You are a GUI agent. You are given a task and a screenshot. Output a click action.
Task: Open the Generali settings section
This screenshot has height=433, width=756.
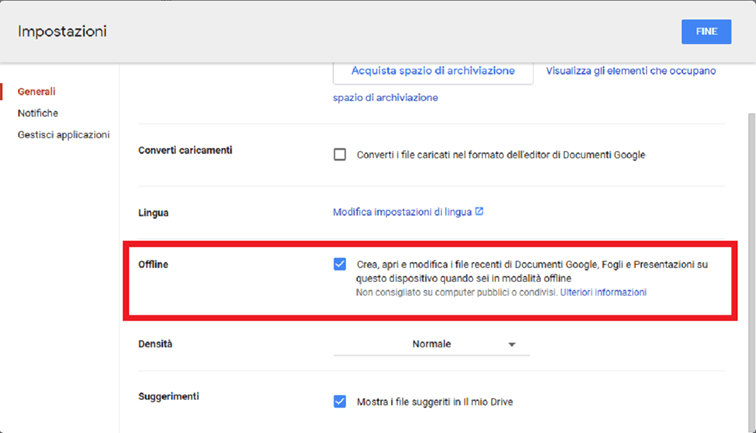click(37, 92)
